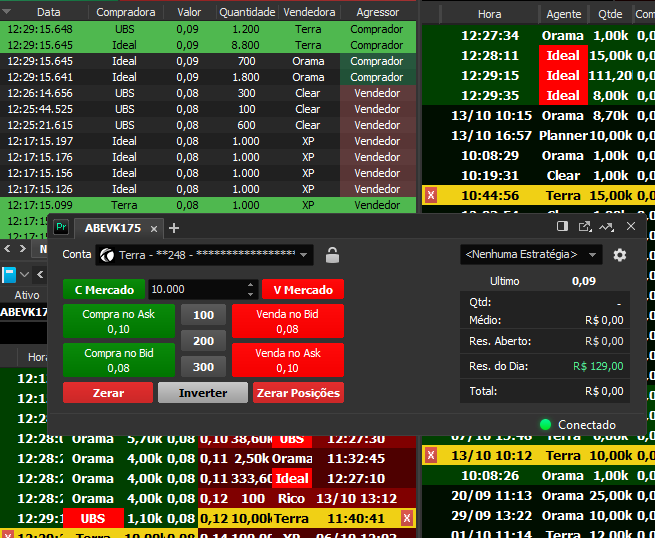Expand the Nenhuma Estratégia dropdown

531,254
